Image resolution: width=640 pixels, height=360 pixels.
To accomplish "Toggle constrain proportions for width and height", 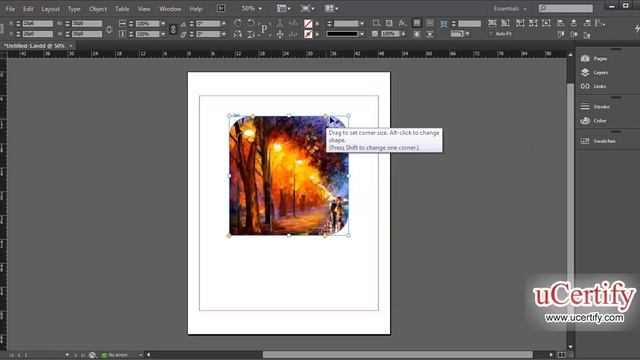I will 109,29.
